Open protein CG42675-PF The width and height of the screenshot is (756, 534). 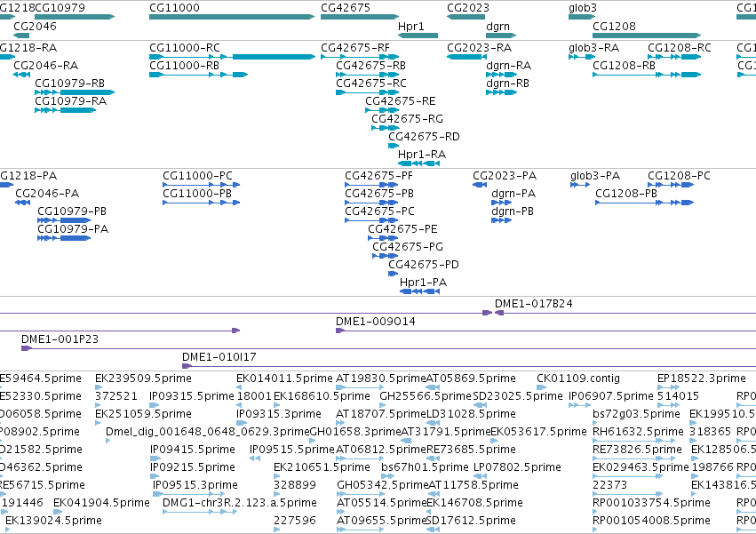[x=378, y=176]
